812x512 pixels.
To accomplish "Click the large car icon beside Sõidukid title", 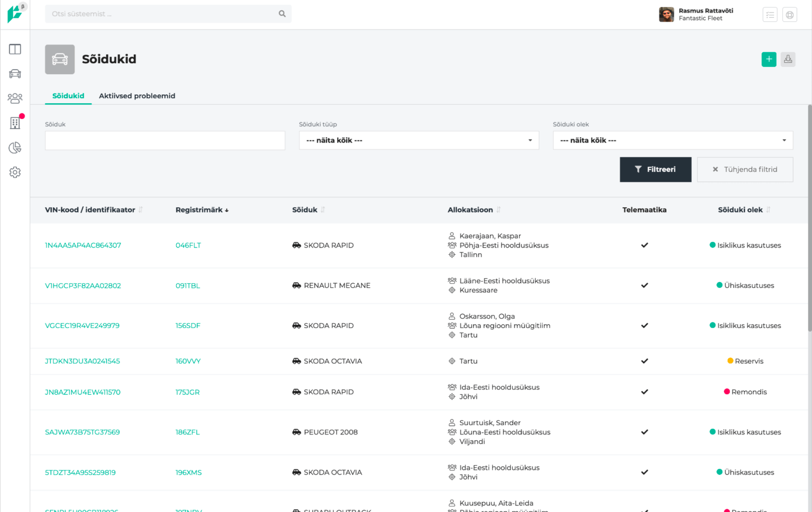I will [60, 59].
